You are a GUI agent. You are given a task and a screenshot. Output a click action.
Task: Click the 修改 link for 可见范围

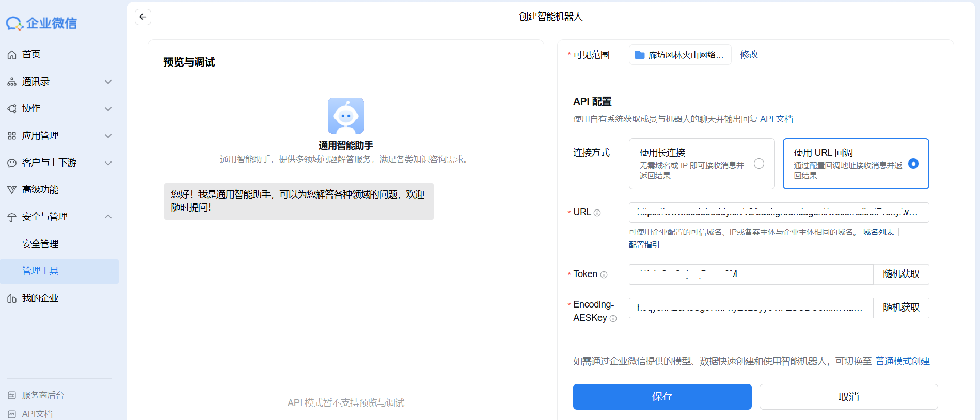pyautogui.click(x=749, y=54)
